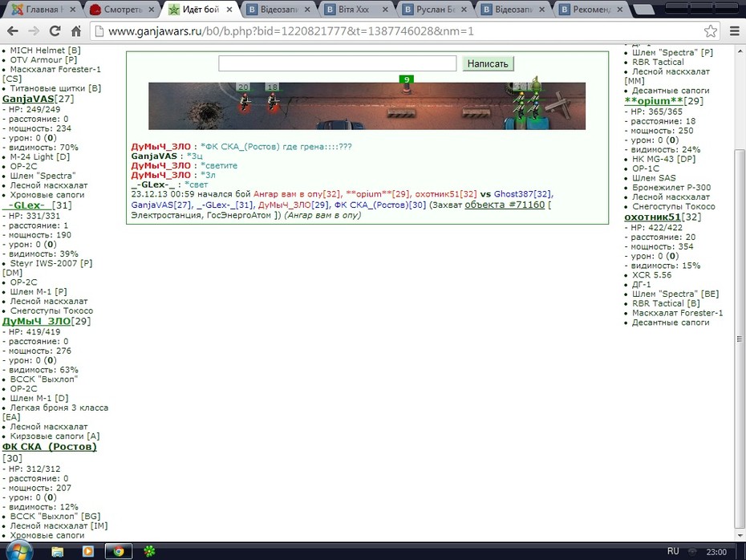The image size is (746, 560).
Task: Click 'RBR Tactical [B]' item
Action: point(666,303)
